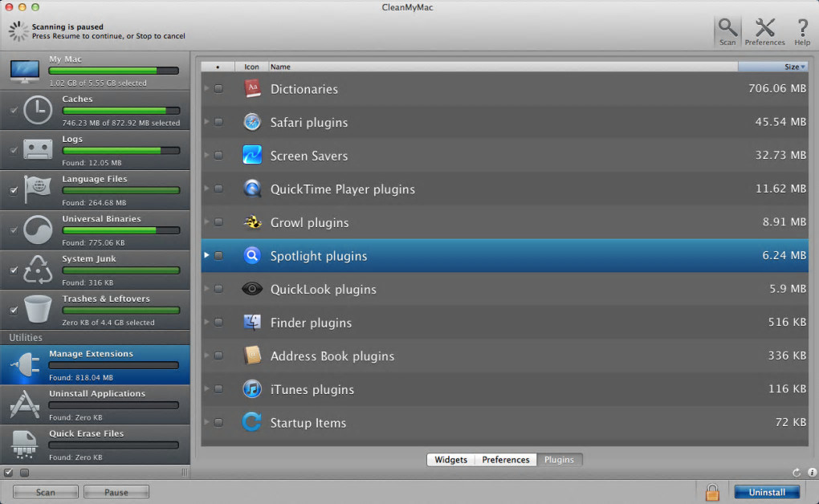Switch to the Plugins tab
This screenshot has height=504, width=819.
pos(559,460)
